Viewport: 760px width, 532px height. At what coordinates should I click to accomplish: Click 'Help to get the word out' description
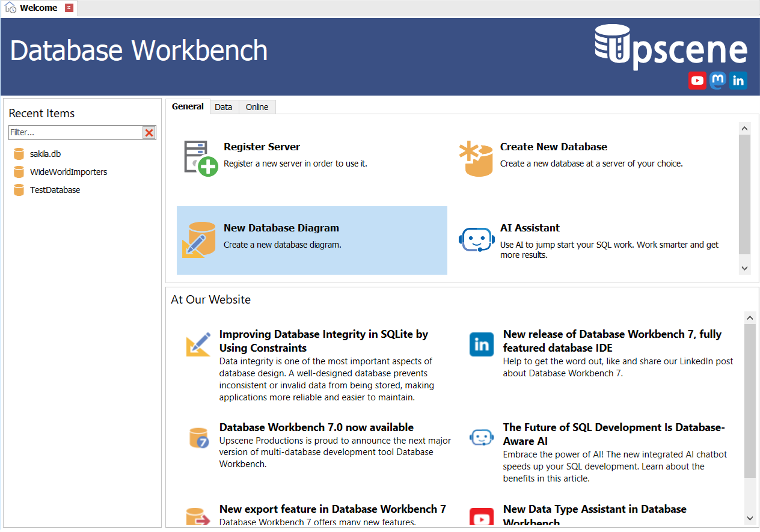coord(618,367)
